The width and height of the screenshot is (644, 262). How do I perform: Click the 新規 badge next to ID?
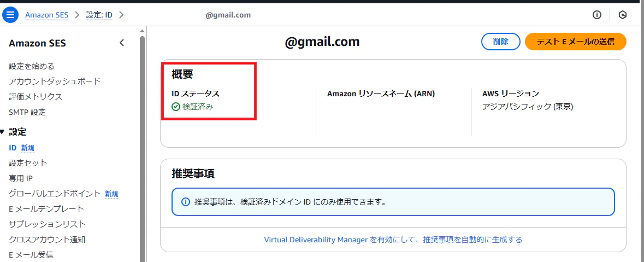coord(27,148)
